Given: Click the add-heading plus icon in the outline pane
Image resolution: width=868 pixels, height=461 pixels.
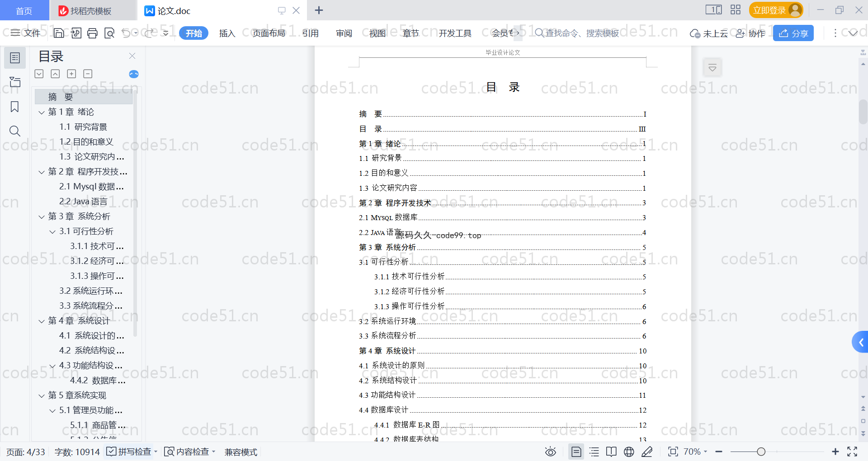Looking at the screenshot, I should (x=71, y=74).
